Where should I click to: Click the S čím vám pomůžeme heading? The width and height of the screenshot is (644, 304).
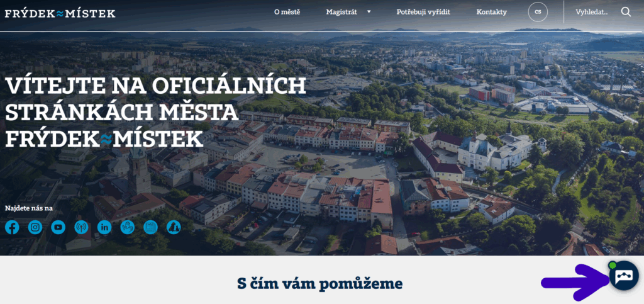pyautogui.click(x=319, y=284)
